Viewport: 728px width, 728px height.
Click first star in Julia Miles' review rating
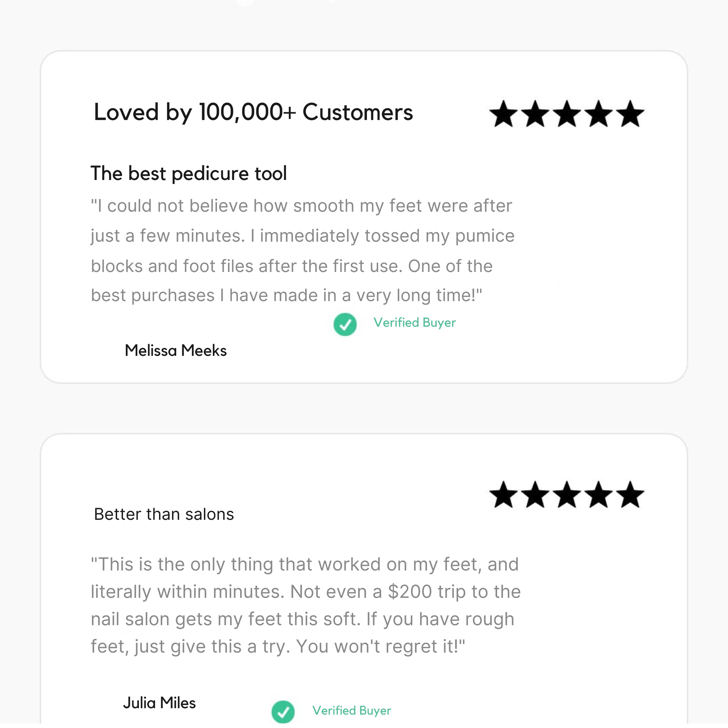[x=504, y=495]
